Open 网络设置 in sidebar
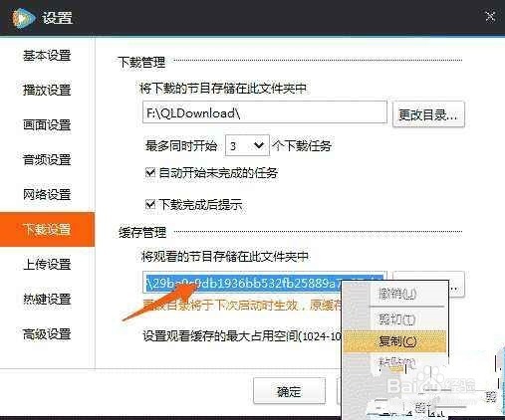 tap(47, 194)
